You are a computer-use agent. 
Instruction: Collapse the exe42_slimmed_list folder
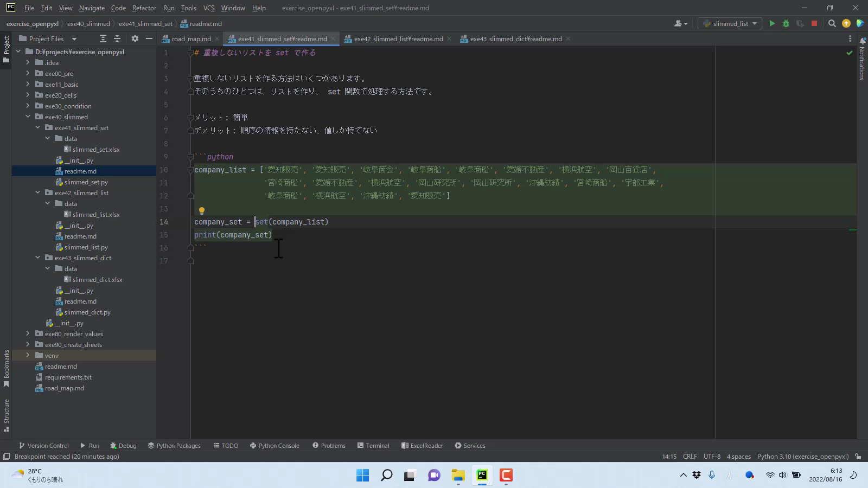tap(37, 192)
